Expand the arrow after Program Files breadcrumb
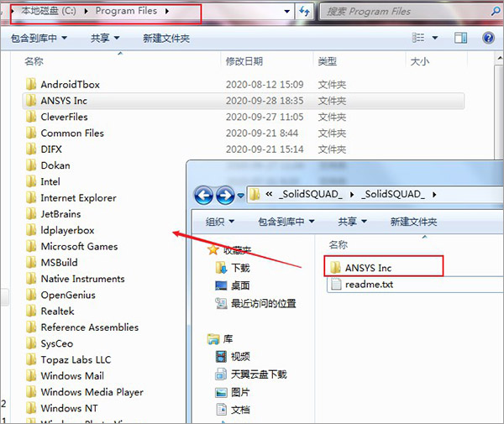The height and width of the screenshot is (424, 504). coord(167,11)
